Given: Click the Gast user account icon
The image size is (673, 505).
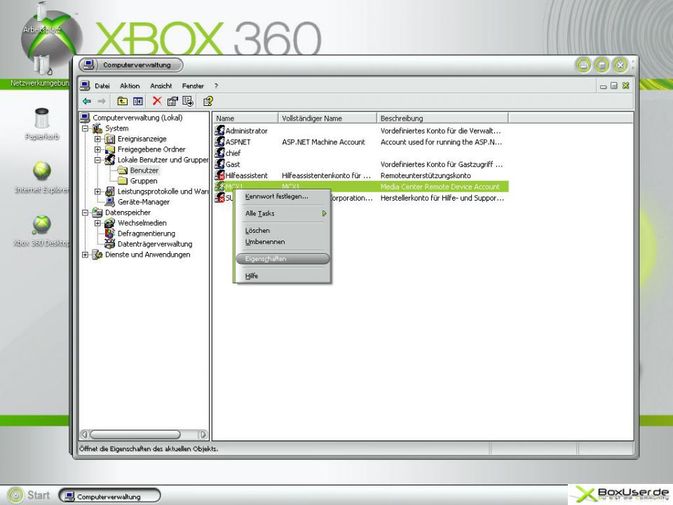Looking at the screenshot, I should click(220, 163).
